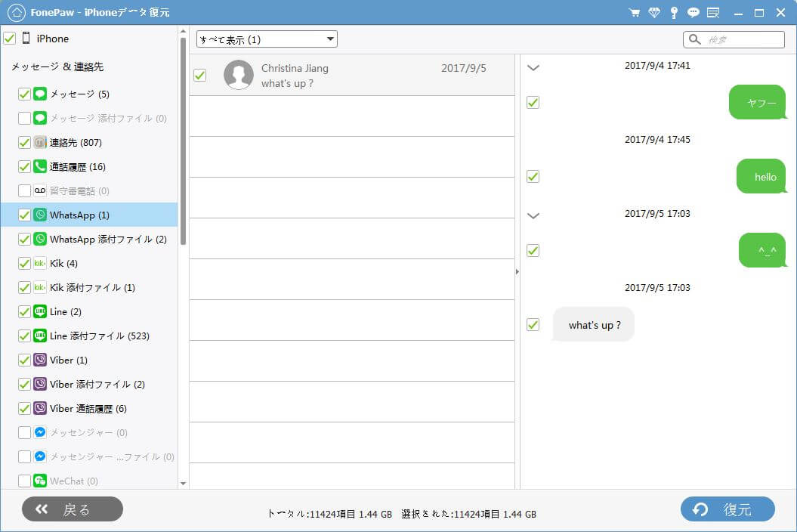Click the iPhone device icon

(26, 38)
